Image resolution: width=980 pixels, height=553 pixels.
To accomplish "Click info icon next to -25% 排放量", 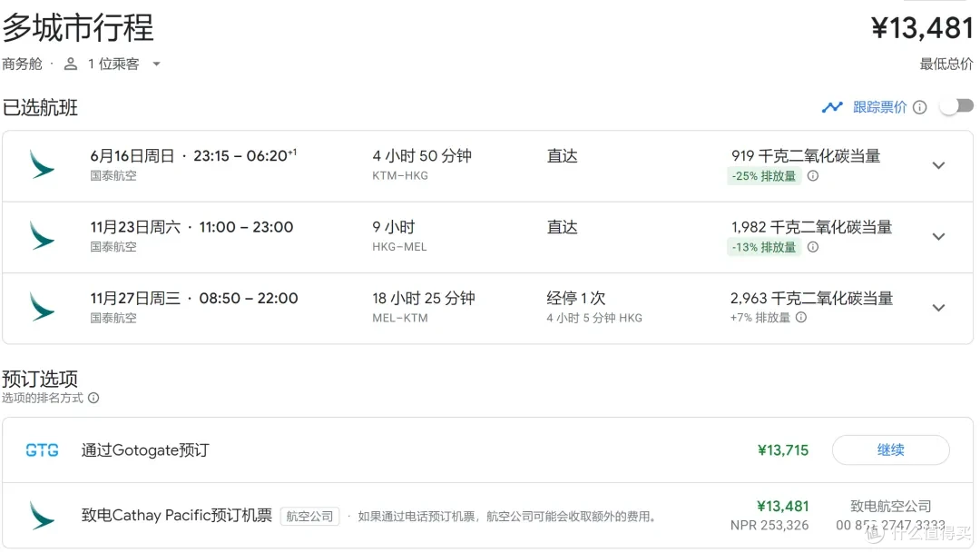I will click(812, 176).
